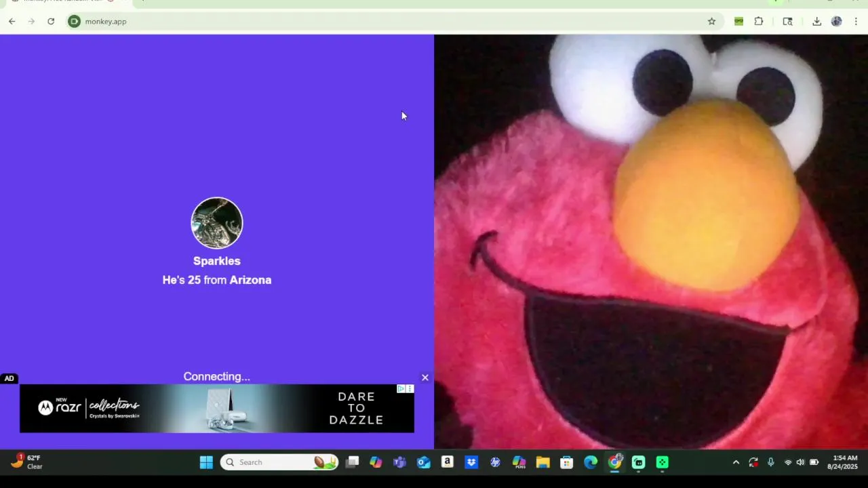The image size is (868, 488).
Task: Open green dice-pattern app on taskbar
Action: [663, 462]
